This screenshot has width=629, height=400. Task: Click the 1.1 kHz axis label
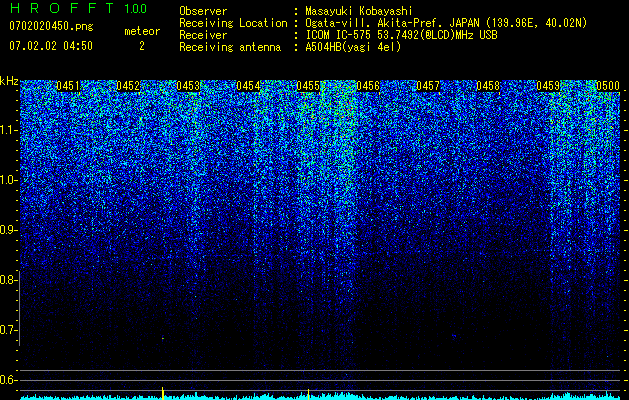[x=9, y=130]
